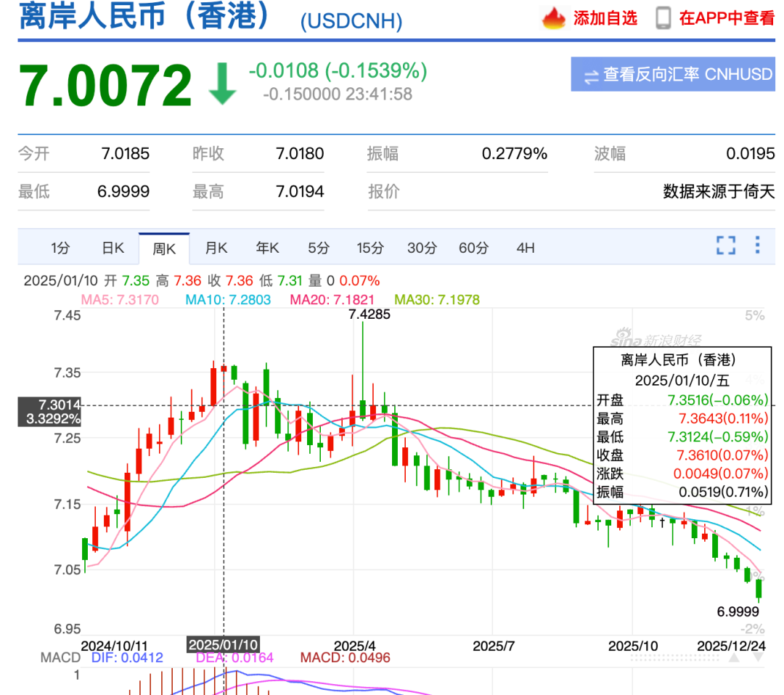Click the 在APP中查看 link

click(x=727, y=18)
